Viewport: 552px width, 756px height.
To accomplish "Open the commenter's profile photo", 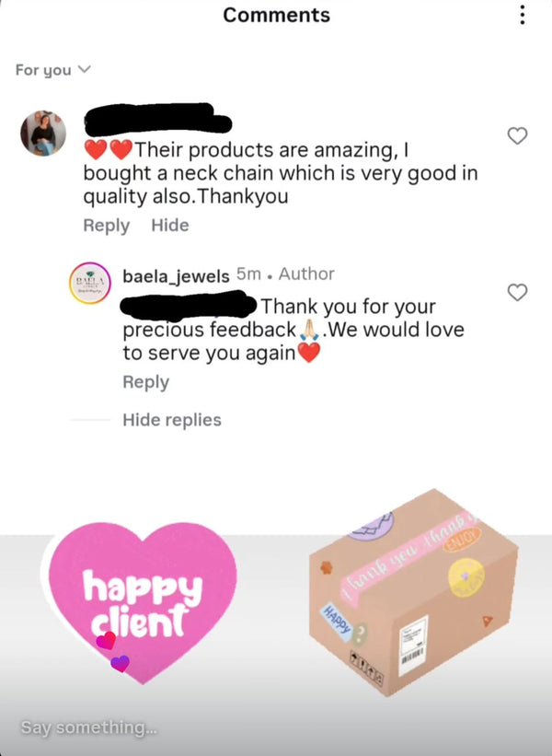I will [x=43, y=134].
